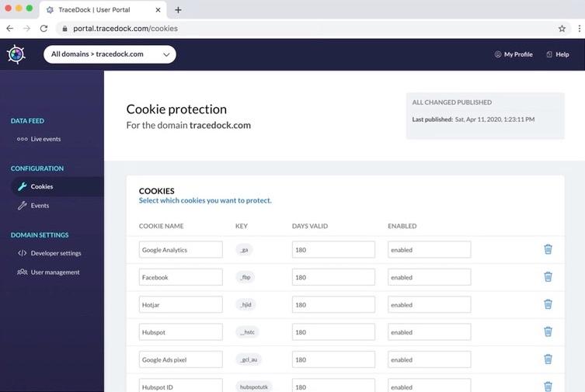The image size is (585, 392).
Task: Click the _fbp key badge
Action: click(x=245, y=277)
